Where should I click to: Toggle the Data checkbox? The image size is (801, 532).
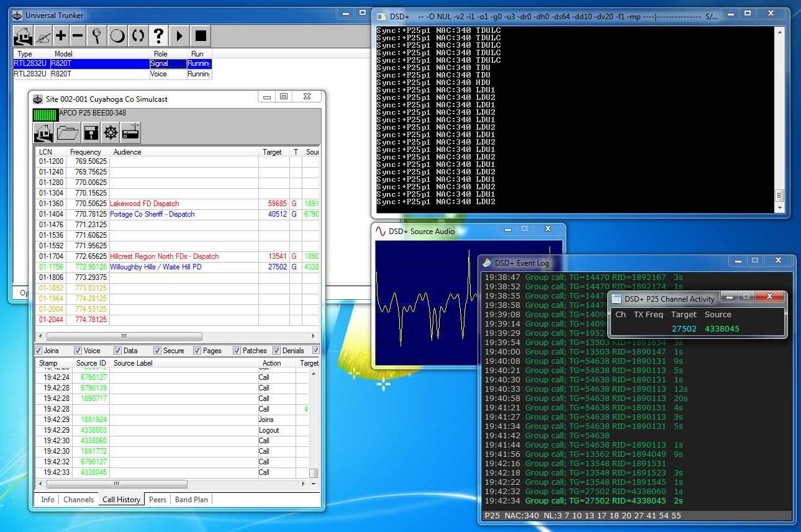(x=117, y=351)
